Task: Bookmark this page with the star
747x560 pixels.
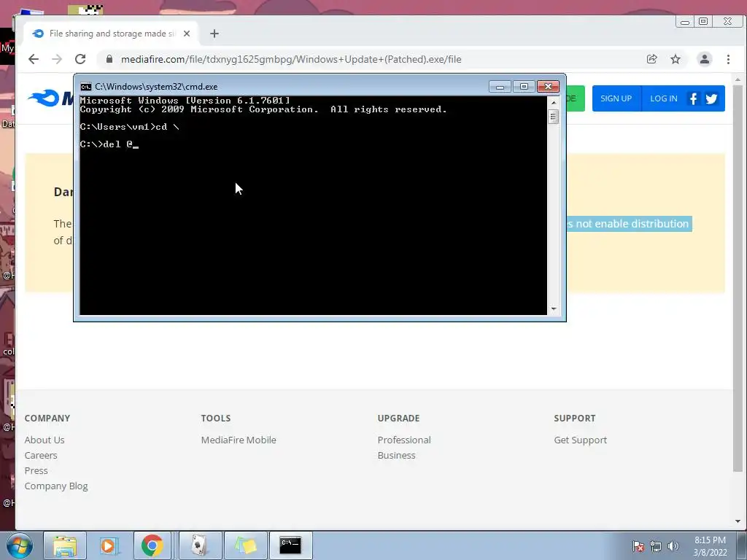Action: 676,59
